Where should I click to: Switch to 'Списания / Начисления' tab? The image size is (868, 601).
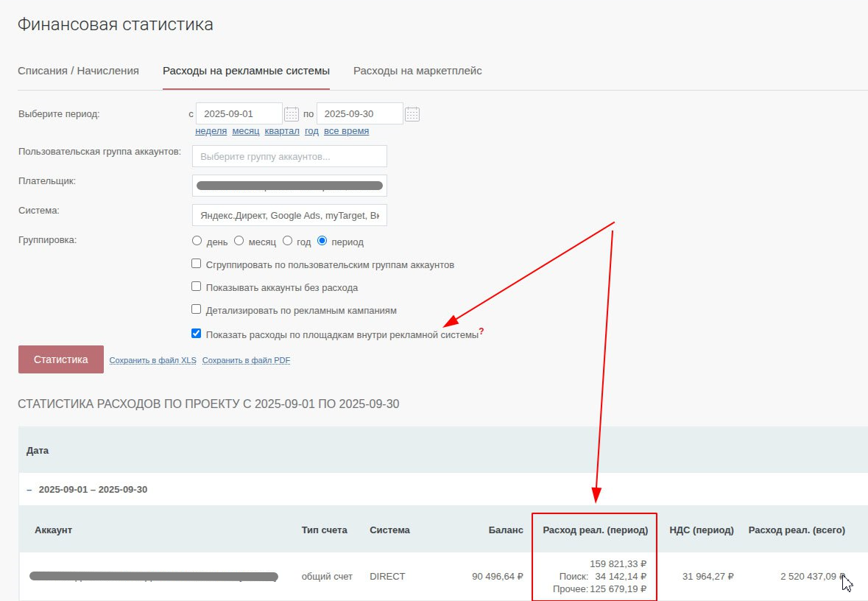[78, 71]
